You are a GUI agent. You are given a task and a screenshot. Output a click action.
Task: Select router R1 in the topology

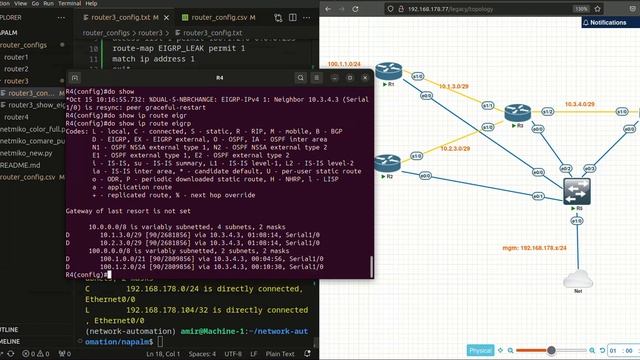click(x=389, y=72)
